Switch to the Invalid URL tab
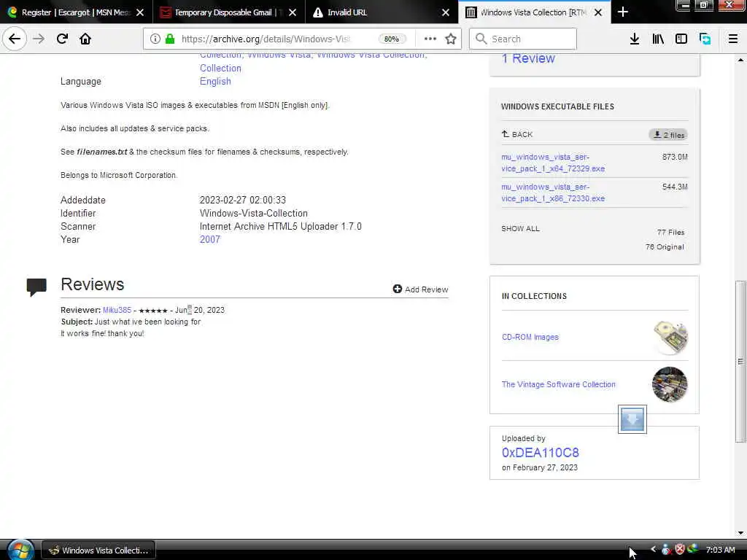 [381, 12]
